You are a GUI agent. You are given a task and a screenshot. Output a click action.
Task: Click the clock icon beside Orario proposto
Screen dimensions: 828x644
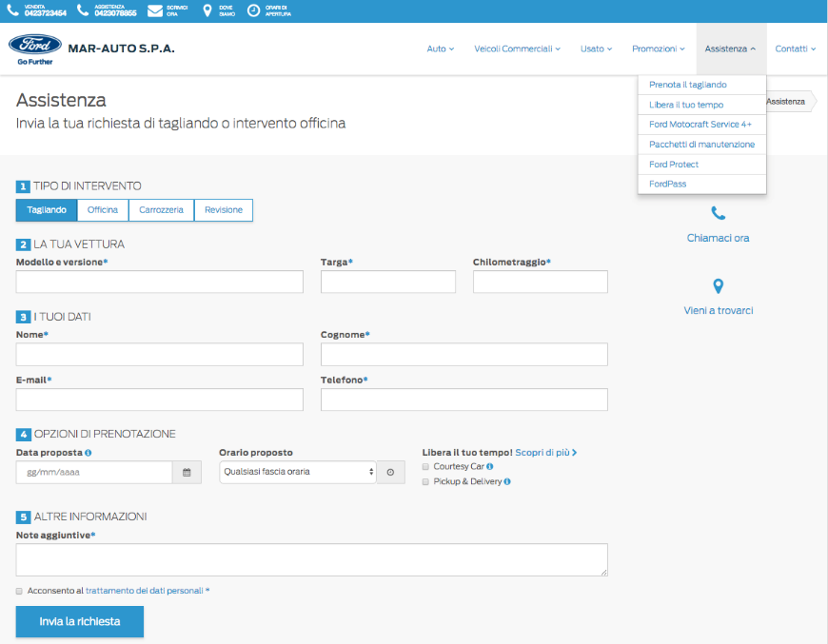(390, 472)
